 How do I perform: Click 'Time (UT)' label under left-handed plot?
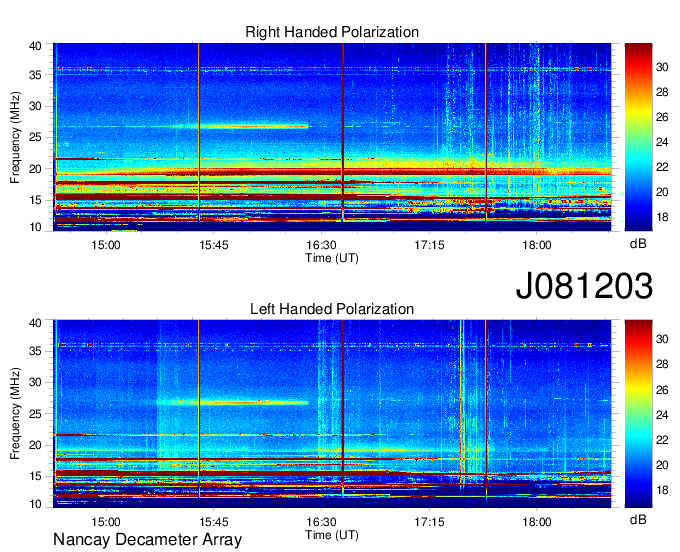[x=332, y=535]
